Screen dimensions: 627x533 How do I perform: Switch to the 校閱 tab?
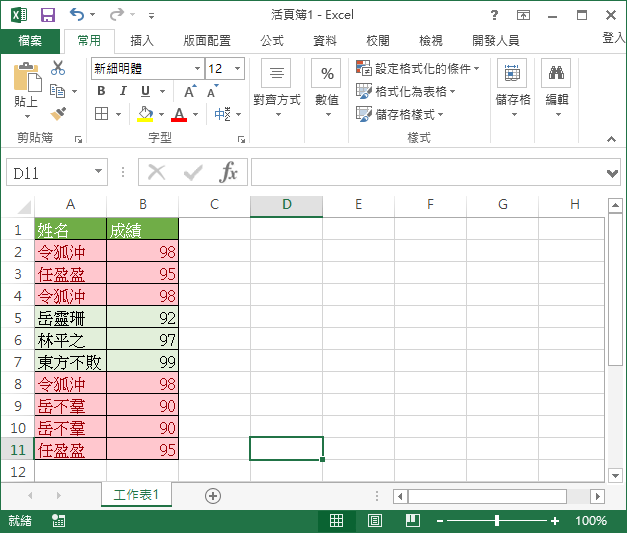[377, 41]
